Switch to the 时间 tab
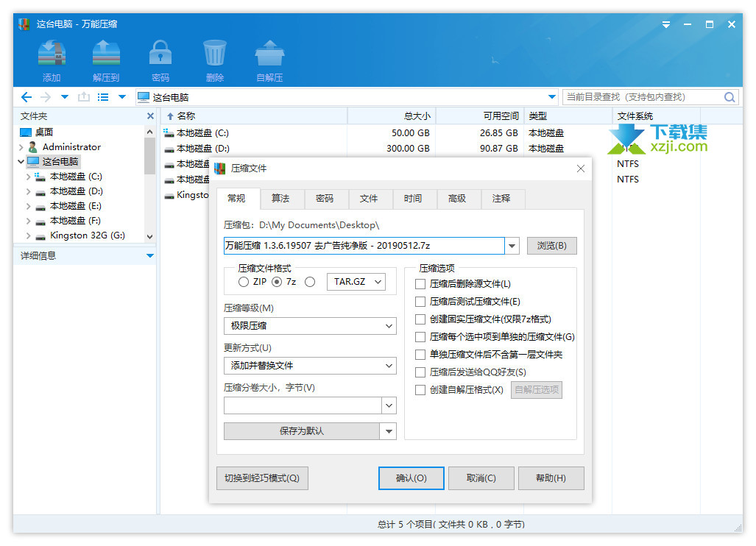The width and height of the screenshot is (756, 546). pos(413,199)
